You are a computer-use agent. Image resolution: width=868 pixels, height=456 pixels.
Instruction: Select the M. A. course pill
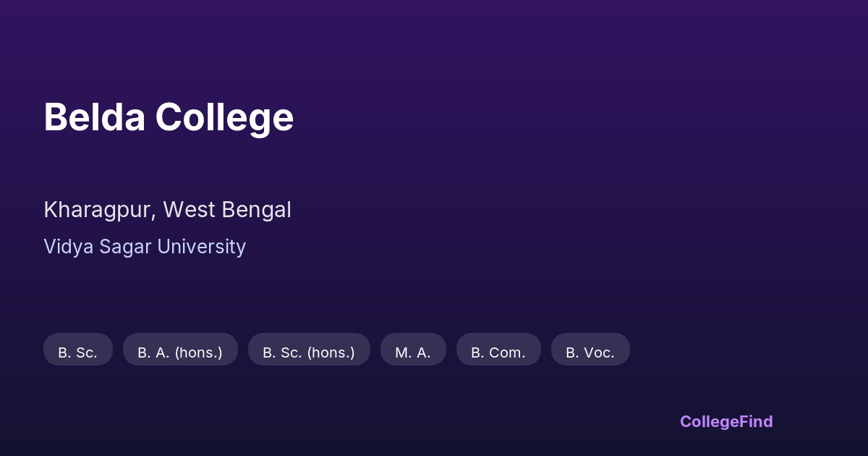coord(413,352)
